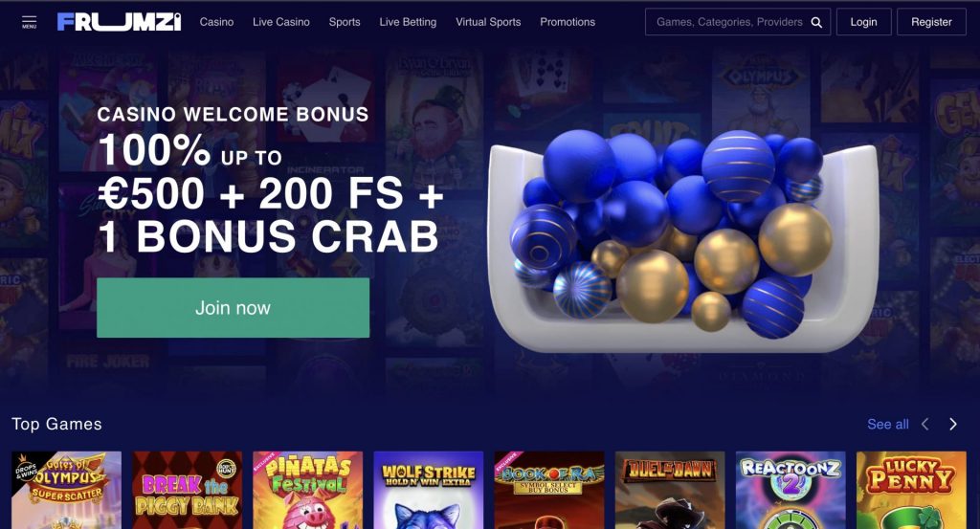Open Live Betting section
980x529 pixels.
click(408, 22)
